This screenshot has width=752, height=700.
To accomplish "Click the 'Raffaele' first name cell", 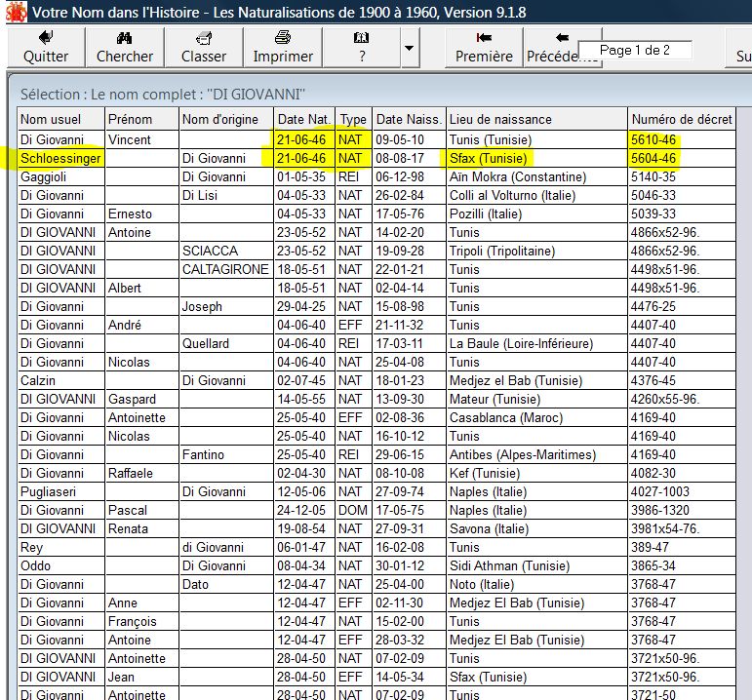I will coord(141,473).
